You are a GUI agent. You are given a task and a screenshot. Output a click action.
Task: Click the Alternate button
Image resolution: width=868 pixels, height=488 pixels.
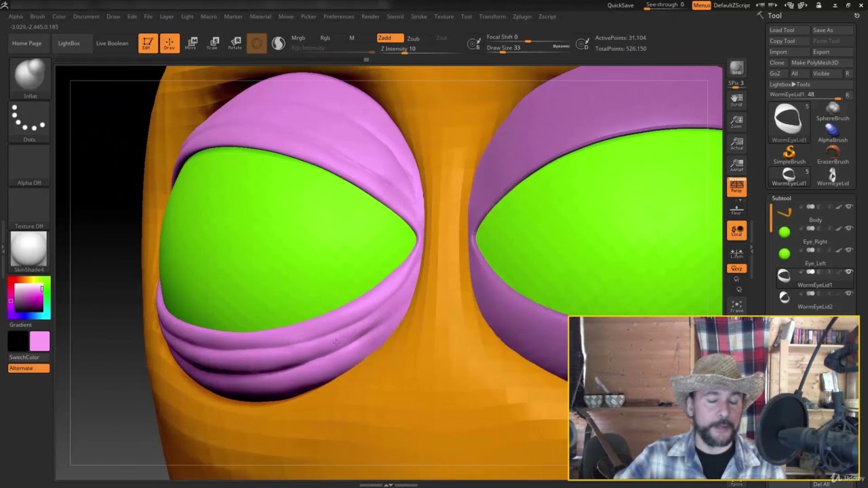[28, 368]
